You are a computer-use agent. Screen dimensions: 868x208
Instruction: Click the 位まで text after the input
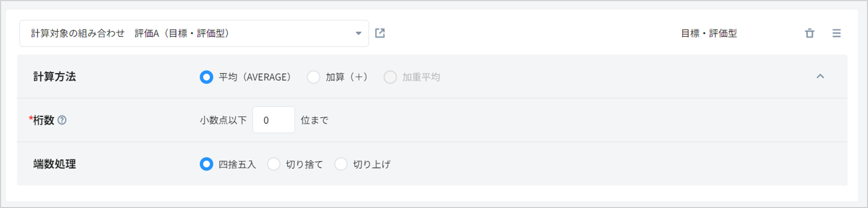314,120
